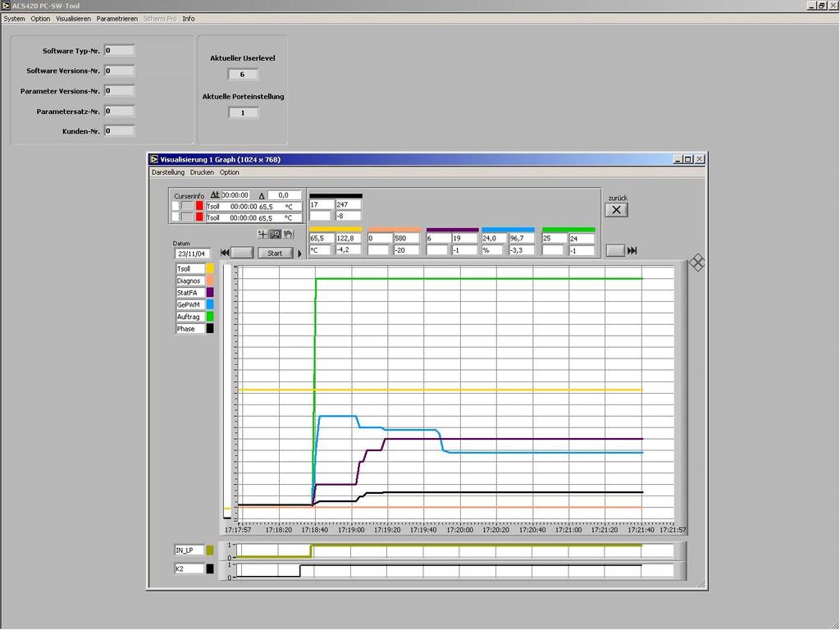The image size is (840, 630).
Task: Select the StatFA channel label
Action: tap(190, 293)
